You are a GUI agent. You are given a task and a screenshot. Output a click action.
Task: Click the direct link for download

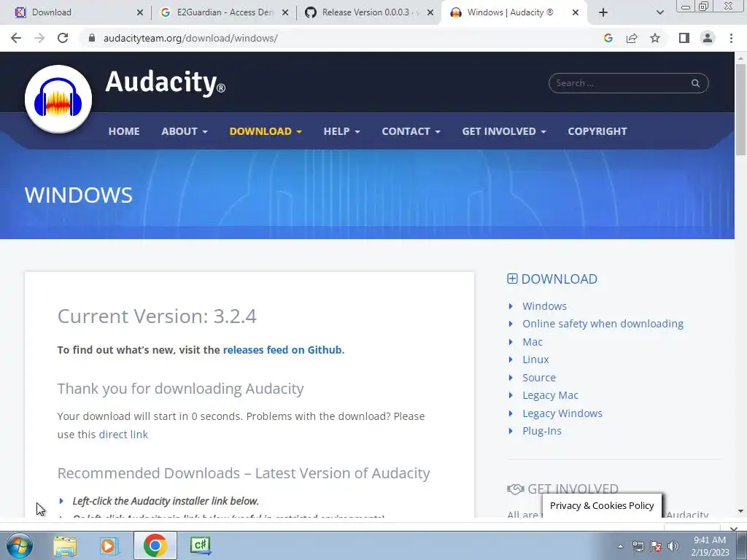pyautogui.click(x=123, y=435)
